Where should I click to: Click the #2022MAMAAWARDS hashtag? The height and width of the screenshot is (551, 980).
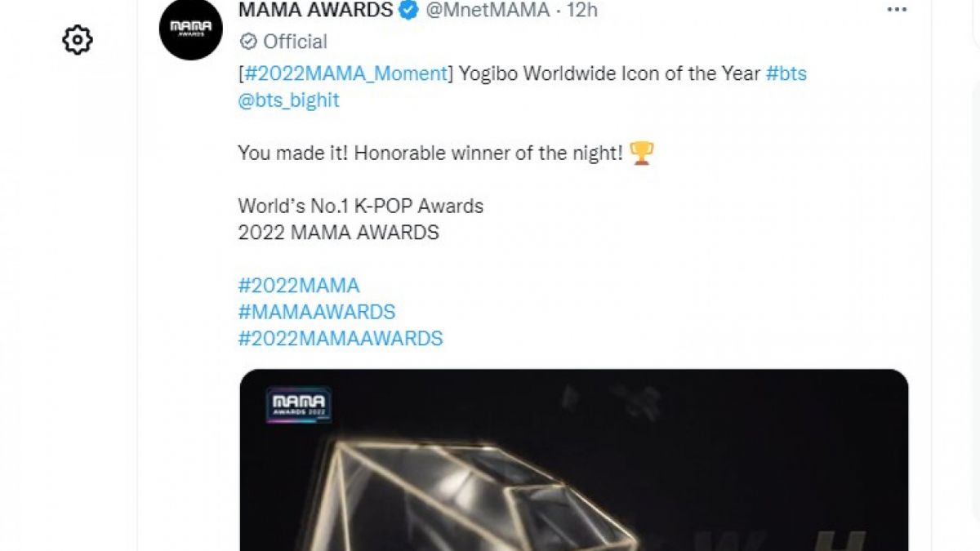pos(340,337)
